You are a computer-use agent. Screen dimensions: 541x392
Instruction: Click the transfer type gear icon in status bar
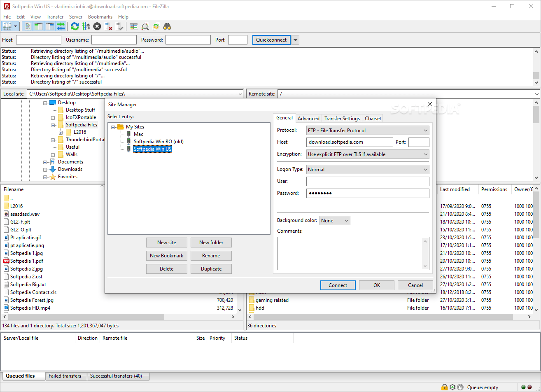[x=452, y=387]
